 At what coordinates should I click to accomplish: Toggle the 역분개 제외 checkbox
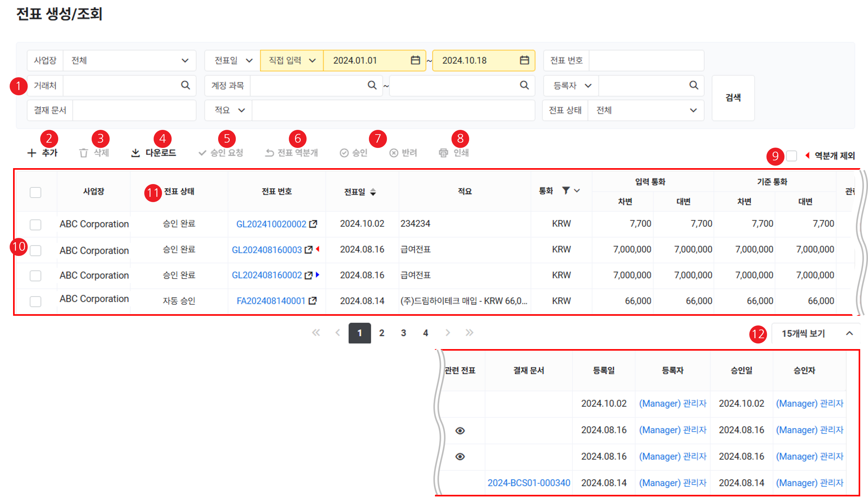tap(791, 156)
